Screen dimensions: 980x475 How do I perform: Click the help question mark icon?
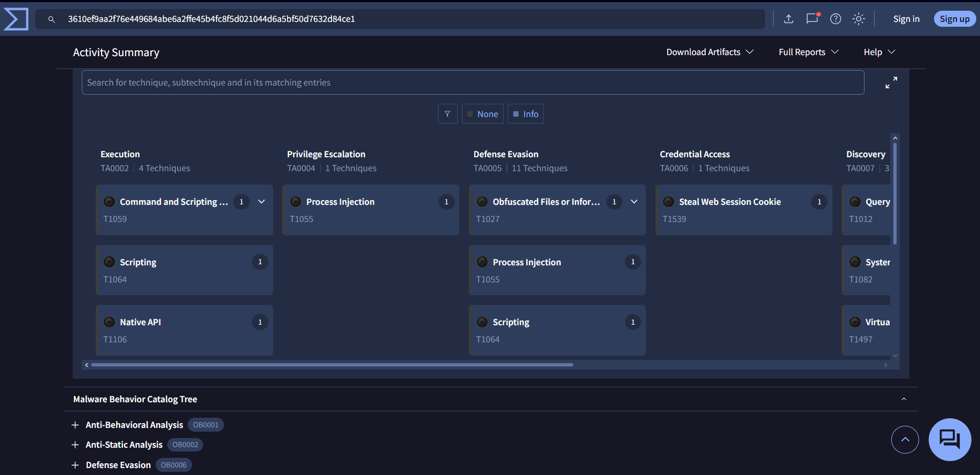point(836,19)
